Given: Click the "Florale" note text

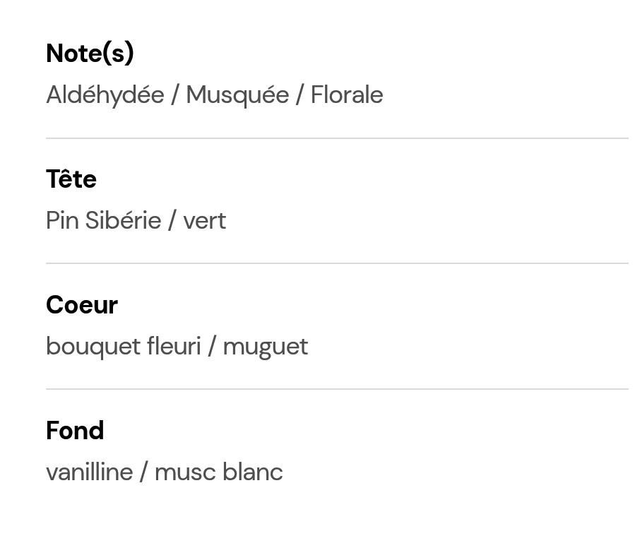Looking at the screenshot, I should click(x=346, y=95).
